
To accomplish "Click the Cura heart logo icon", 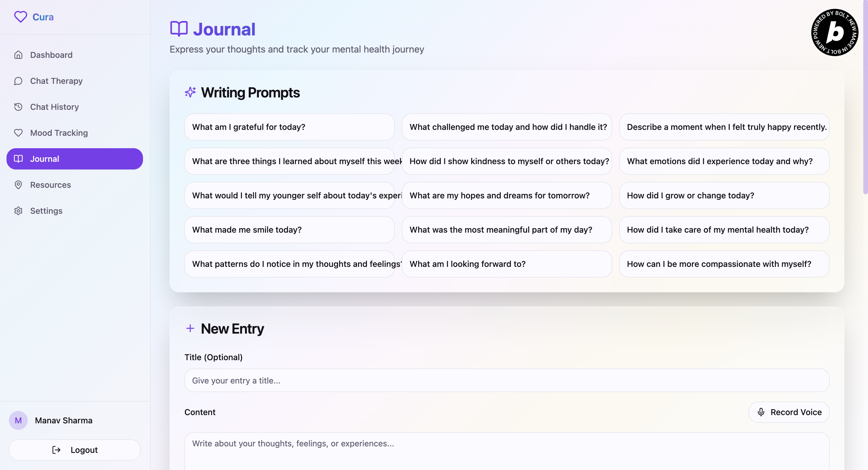I will (20, 17).
